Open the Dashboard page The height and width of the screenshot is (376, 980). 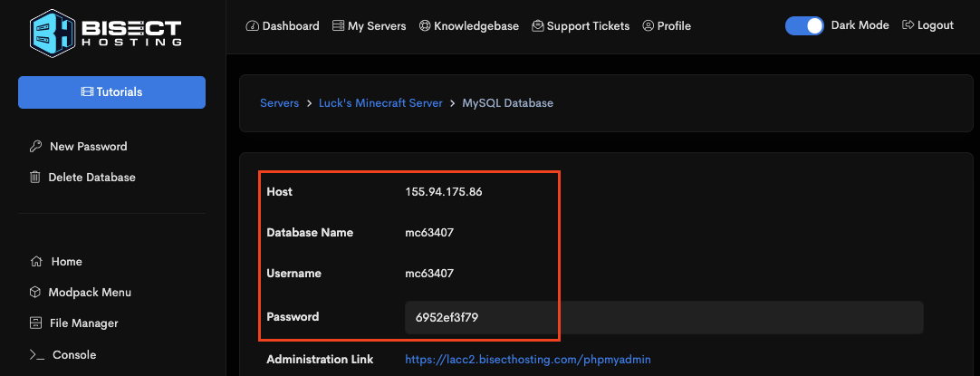pos(283,26)
